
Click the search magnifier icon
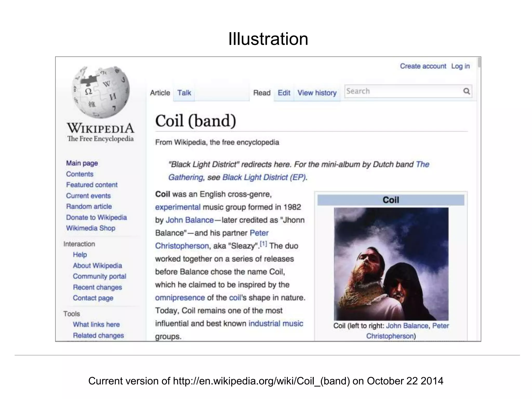pyautogui.click(x=467, y=91)
